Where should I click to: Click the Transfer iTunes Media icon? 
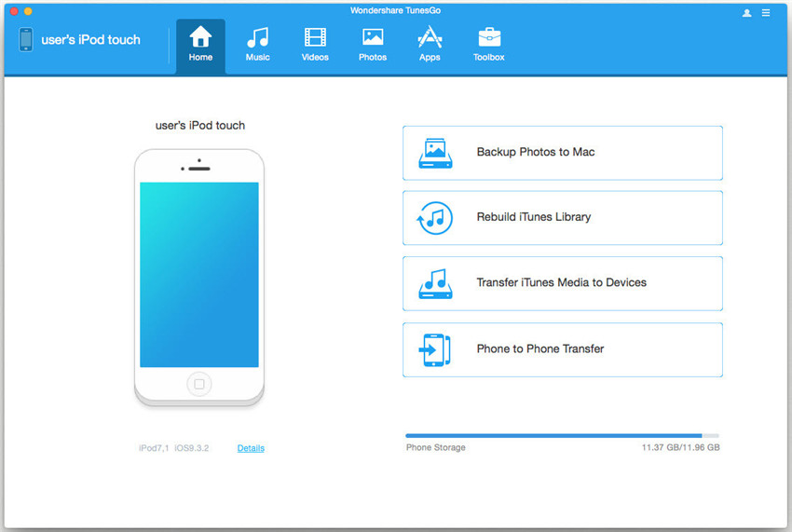pyautogui.click(x=434, y=283)
